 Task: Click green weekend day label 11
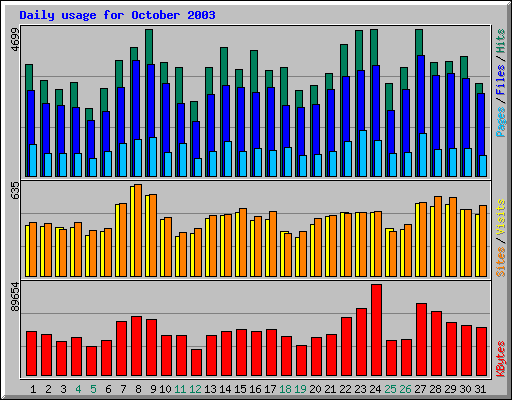coord(180,389)
